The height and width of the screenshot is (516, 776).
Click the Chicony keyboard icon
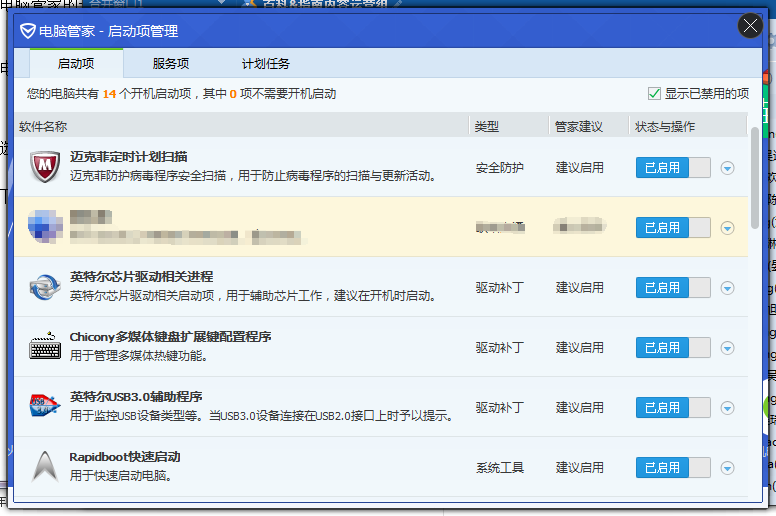coord(45,346)
